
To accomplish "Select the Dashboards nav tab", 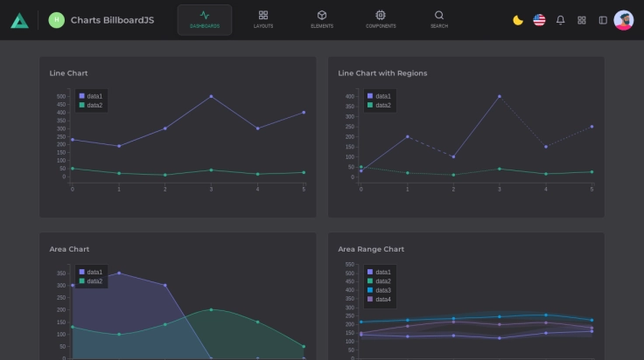I will pyautogui.click(x=205, y=19).
